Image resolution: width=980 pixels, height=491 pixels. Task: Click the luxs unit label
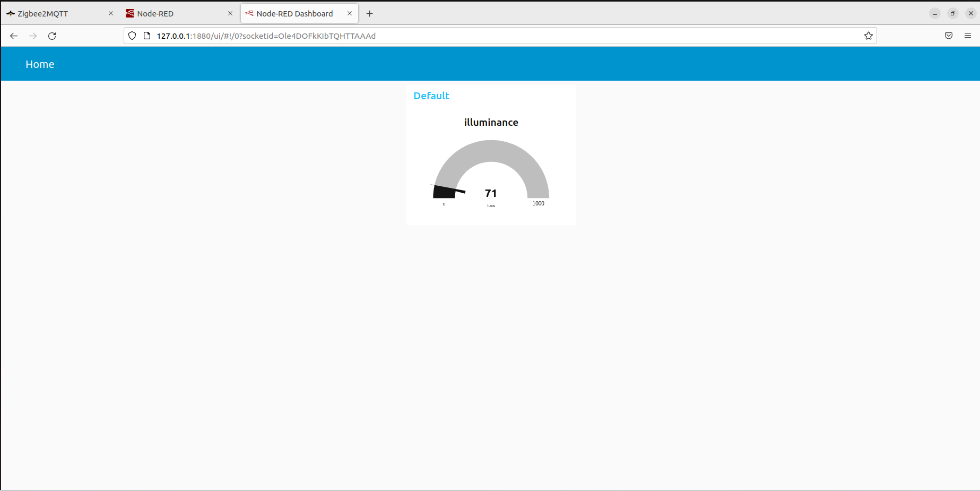(491, 206)
